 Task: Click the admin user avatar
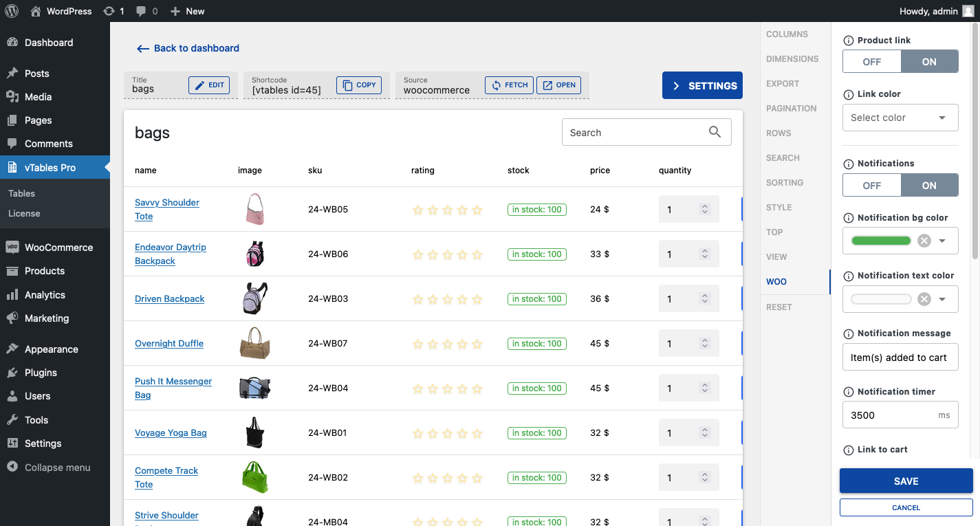[968, 11]
